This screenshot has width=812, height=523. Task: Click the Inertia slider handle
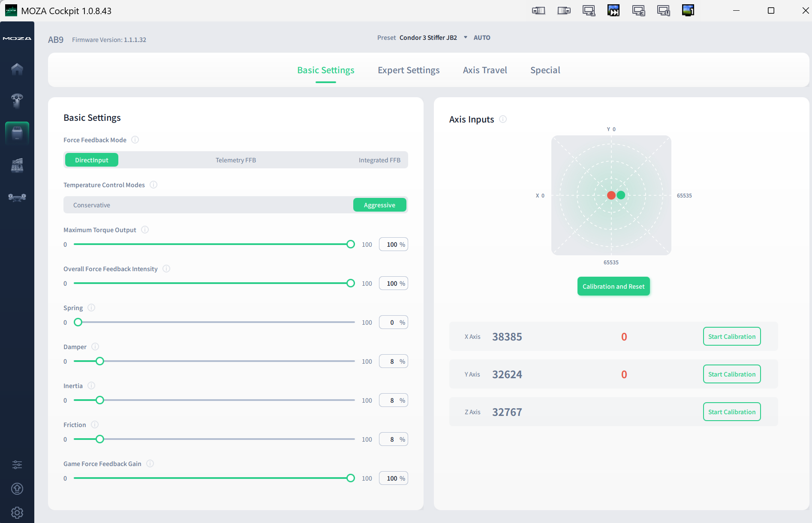[100, 400]
